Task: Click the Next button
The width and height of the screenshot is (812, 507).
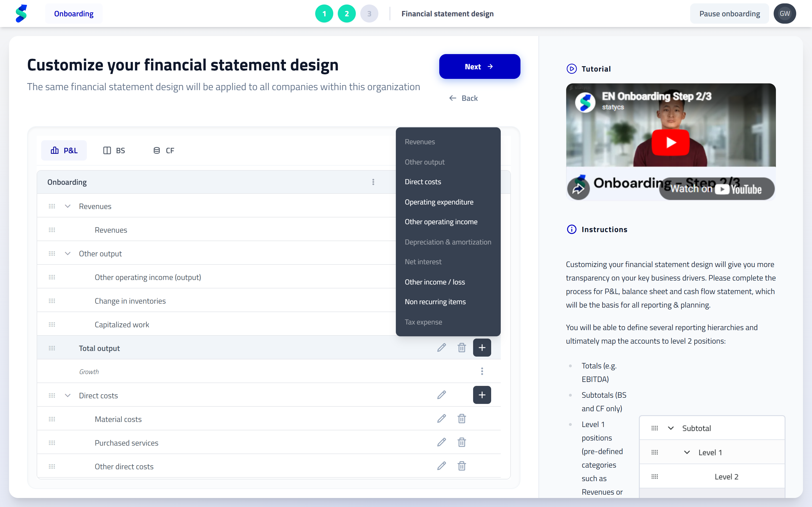Action: (x=480, y=66)
